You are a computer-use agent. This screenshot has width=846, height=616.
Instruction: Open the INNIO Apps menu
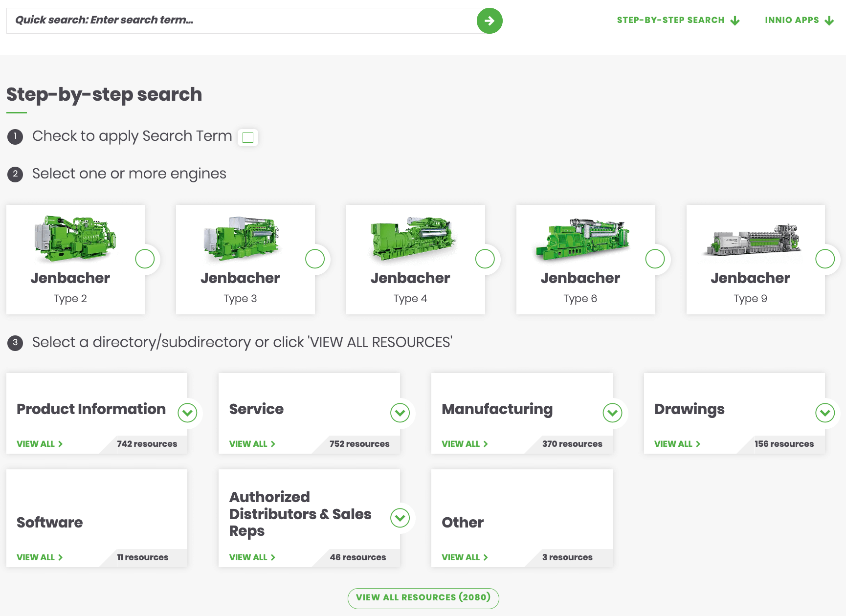click(799, 21)
